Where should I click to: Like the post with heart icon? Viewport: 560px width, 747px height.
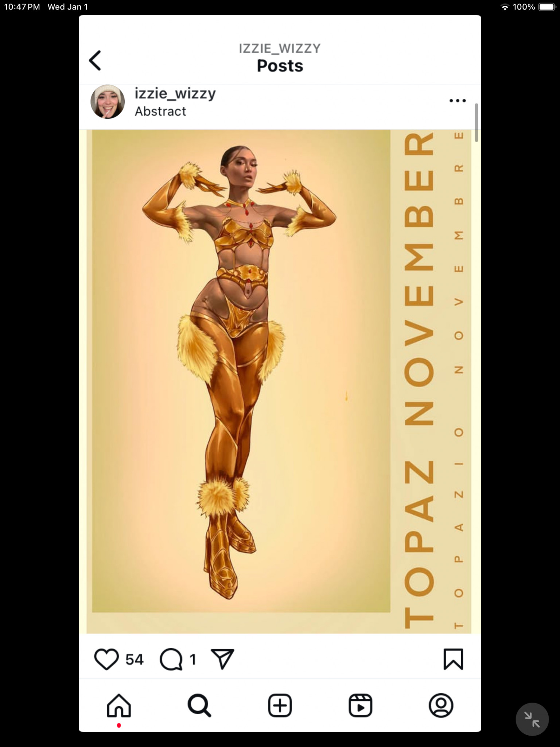coord(106,659)
